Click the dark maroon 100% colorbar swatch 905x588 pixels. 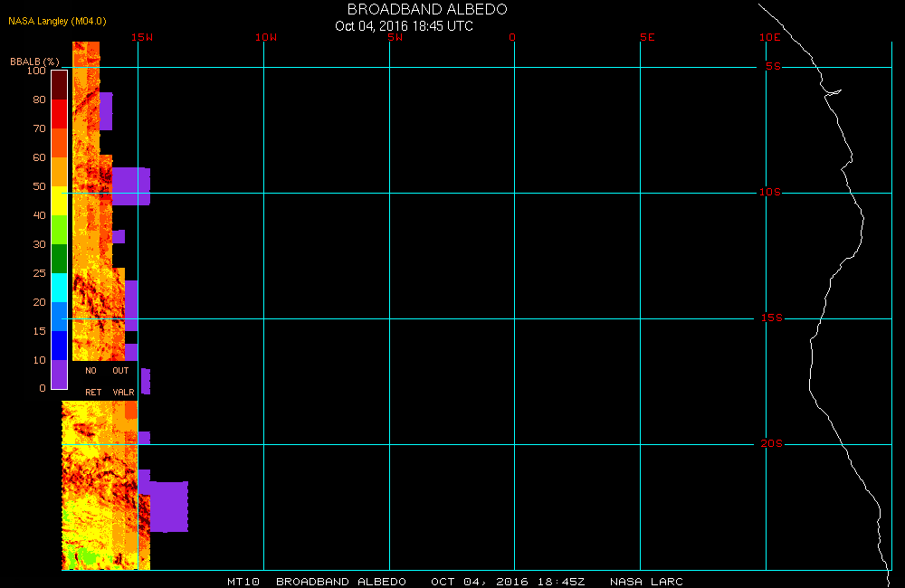[x=60, y=85]
